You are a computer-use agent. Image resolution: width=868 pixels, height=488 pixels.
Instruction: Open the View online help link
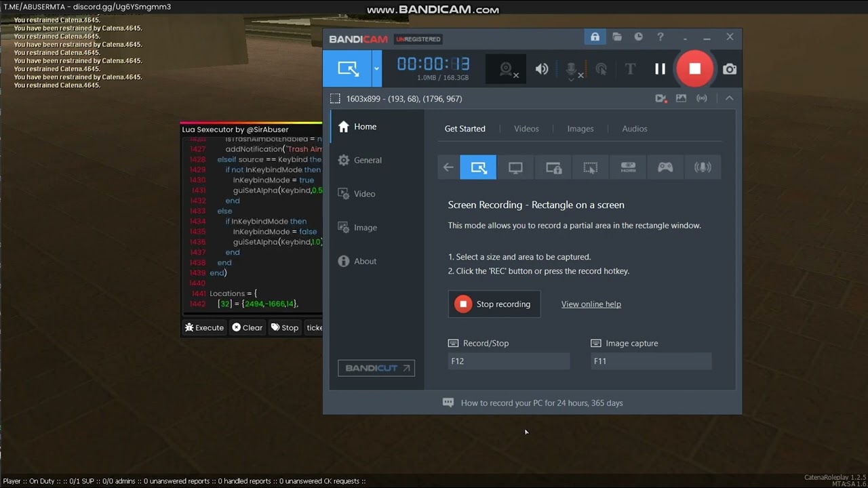(591, 304)
